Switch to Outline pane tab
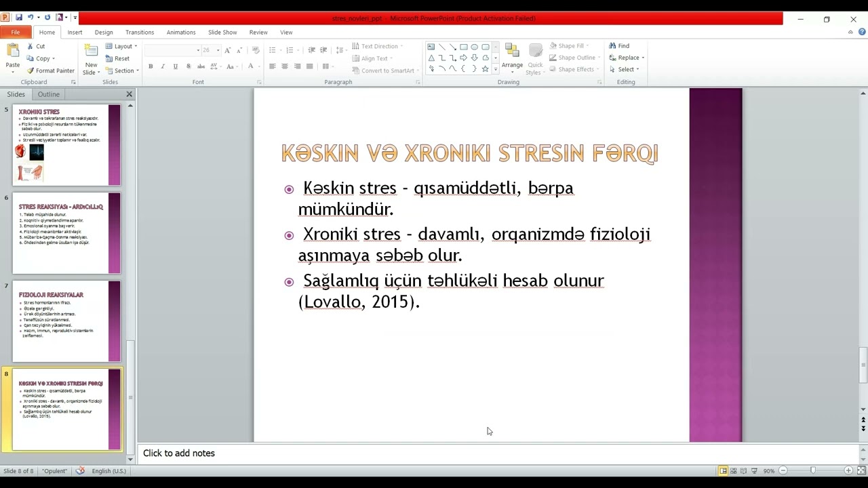Viewport: 868px width, 488px height. pos(49,94)
